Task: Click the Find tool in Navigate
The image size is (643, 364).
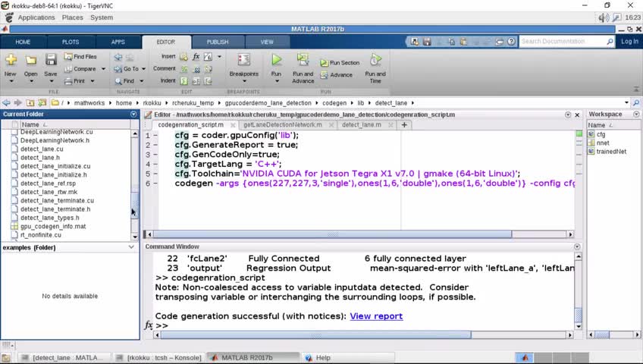Action: point(124,81)
